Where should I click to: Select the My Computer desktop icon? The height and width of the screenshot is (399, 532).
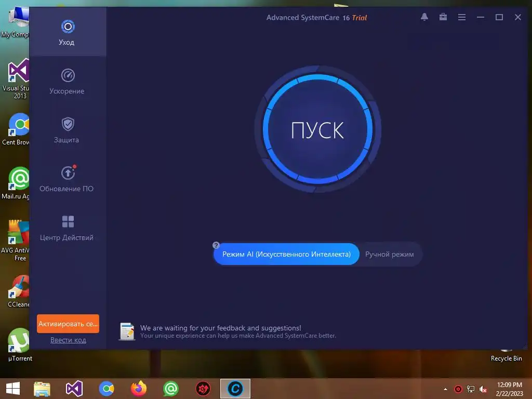(x=15, y=22)
